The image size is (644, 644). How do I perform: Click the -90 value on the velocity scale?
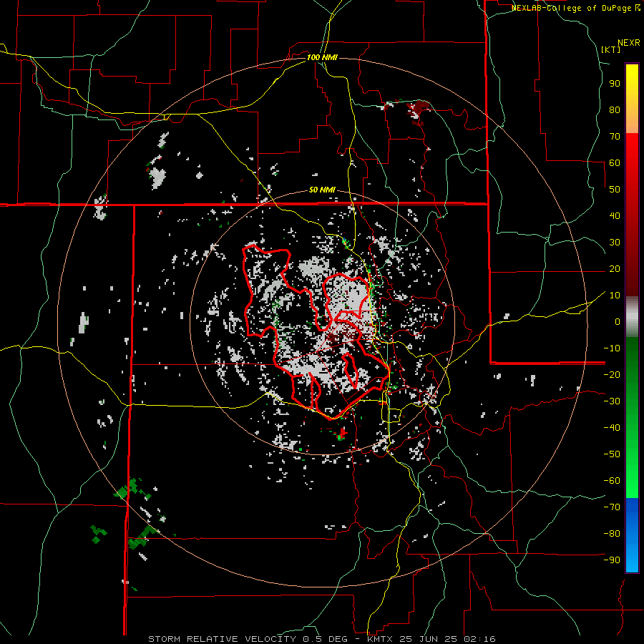(x=612, y=560)
